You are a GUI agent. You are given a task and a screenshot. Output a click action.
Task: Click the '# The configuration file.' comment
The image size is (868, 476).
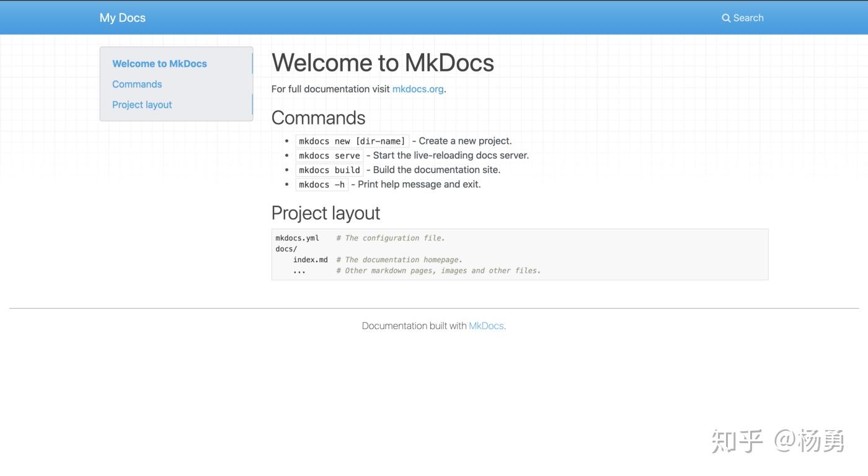[x=391, y=238]
